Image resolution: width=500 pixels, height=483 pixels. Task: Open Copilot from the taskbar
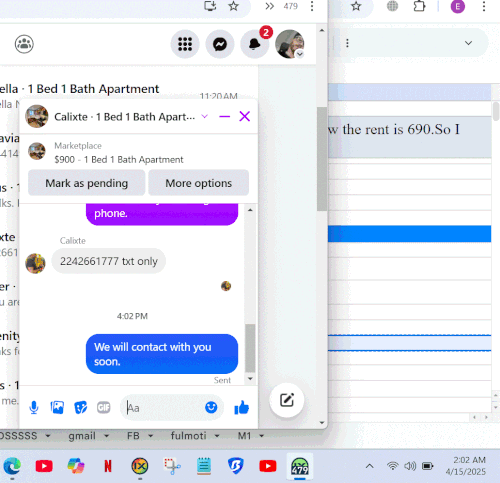[76, 466]
